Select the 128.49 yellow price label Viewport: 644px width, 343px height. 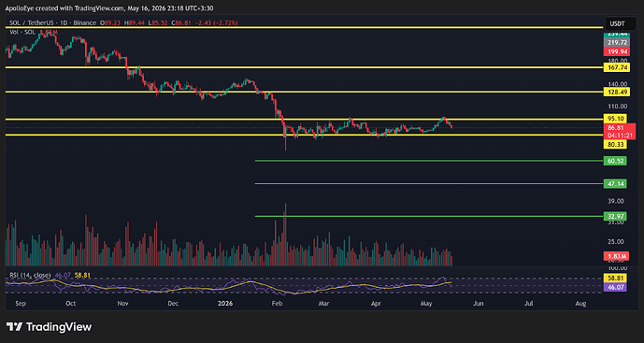click(617, 93)
